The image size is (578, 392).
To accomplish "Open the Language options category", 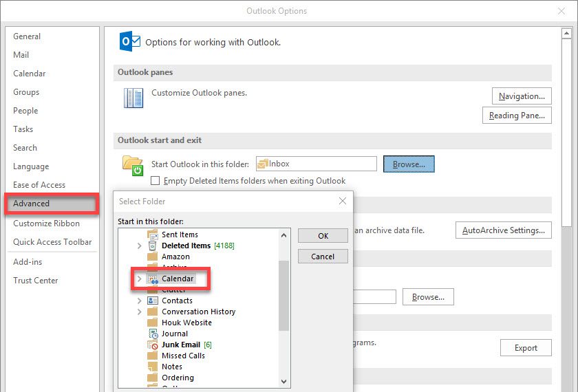I will pyautogui.click(x=31, y=166).
